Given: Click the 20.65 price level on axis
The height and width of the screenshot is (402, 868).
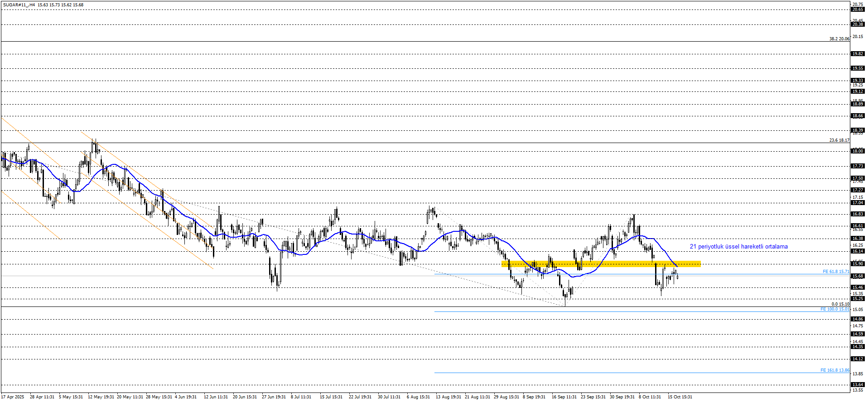Looking at the screenshot, I should [x=857, y=10].
